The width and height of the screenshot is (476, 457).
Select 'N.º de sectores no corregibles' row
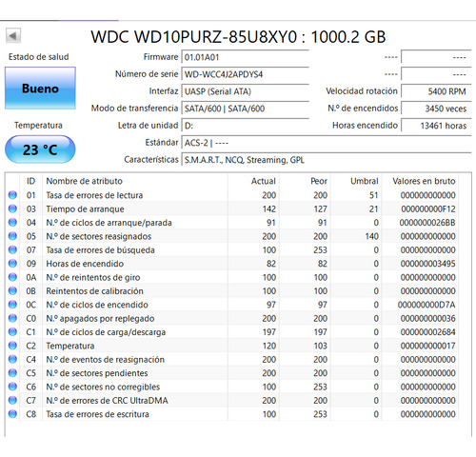coord(232,387)
